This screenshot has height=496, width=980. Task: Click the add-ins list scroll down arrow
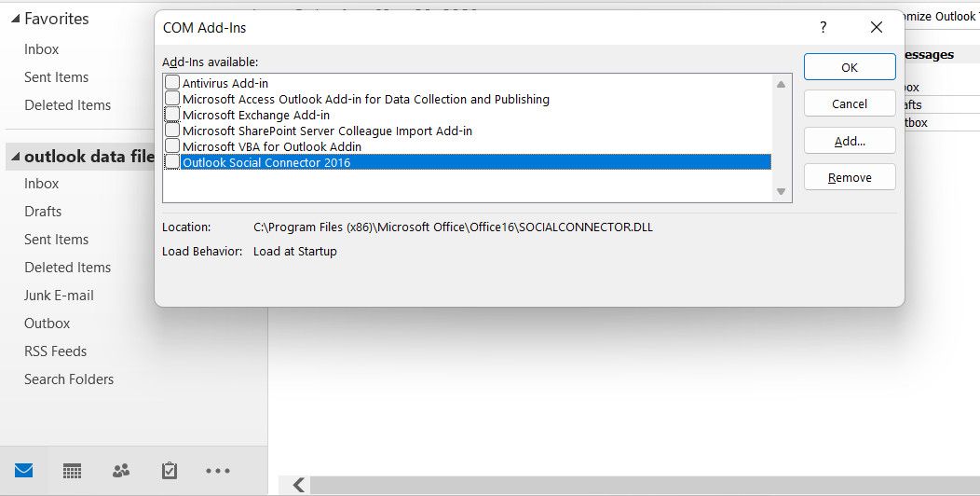point(781,191)
